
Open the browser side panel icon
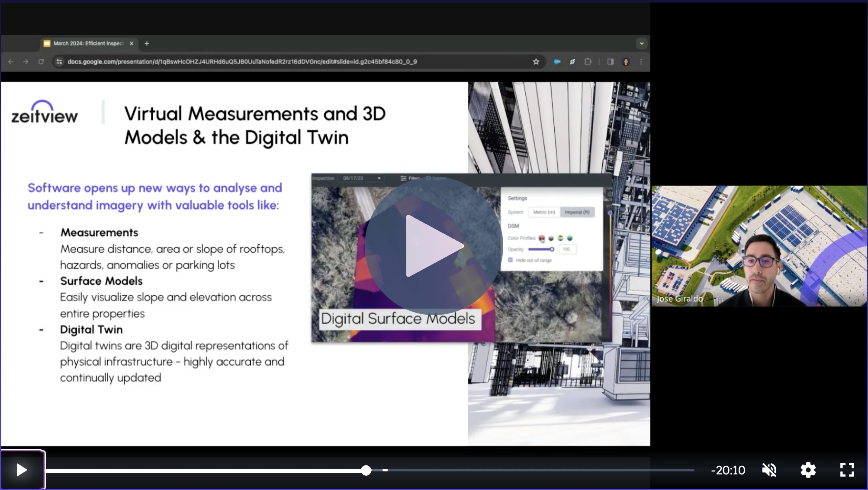611,61
